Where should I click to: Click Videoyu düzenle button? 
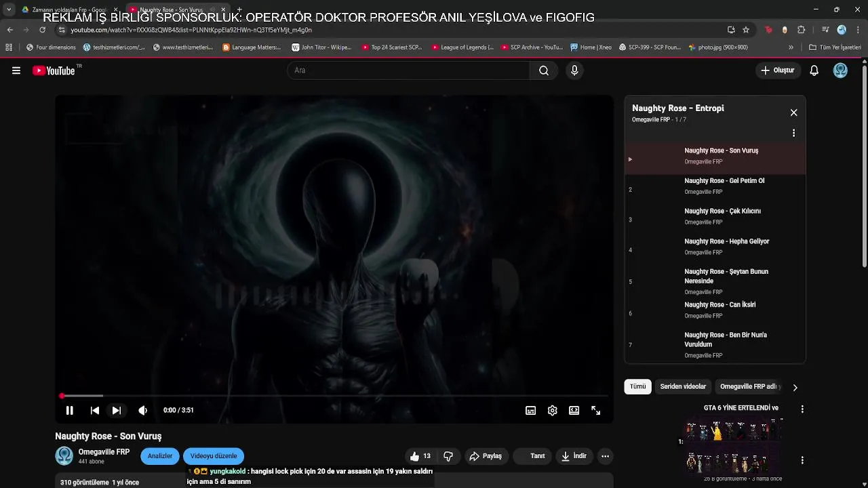click(x=214, y=456)
